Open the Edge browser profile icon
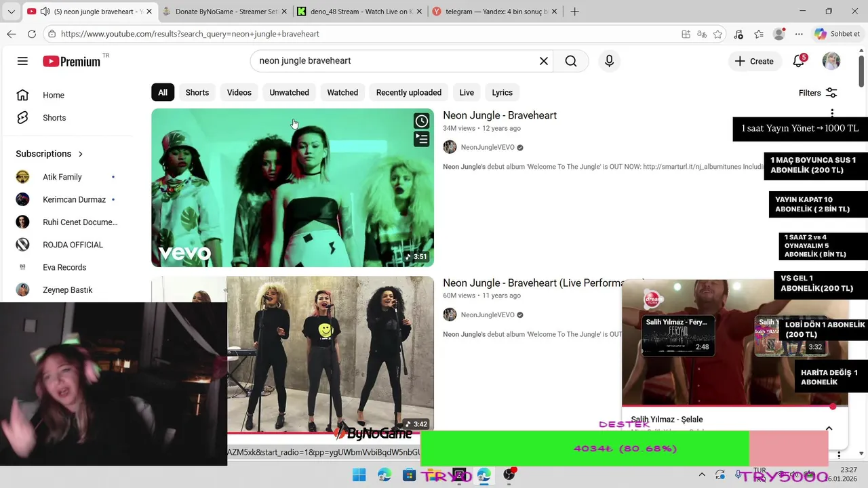This screenshot has width=868, height=488. pos(779,34)
